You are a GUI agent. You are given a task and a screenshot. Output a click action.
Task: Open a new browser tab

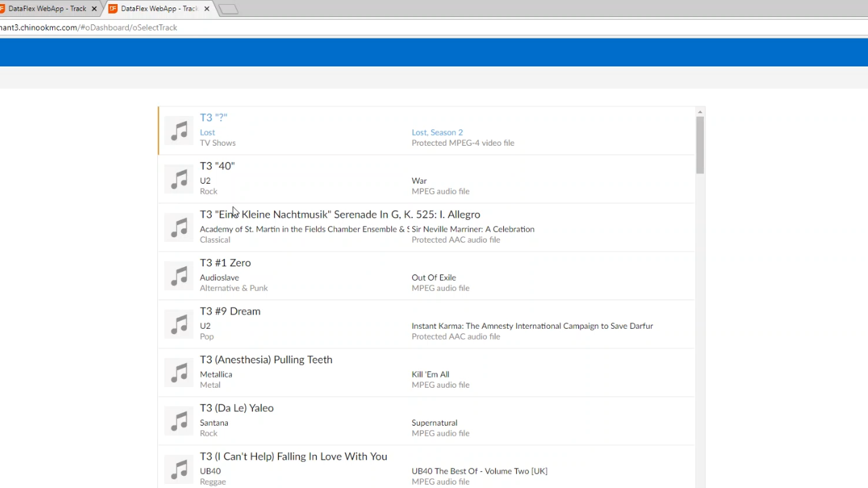click(229, 9)
